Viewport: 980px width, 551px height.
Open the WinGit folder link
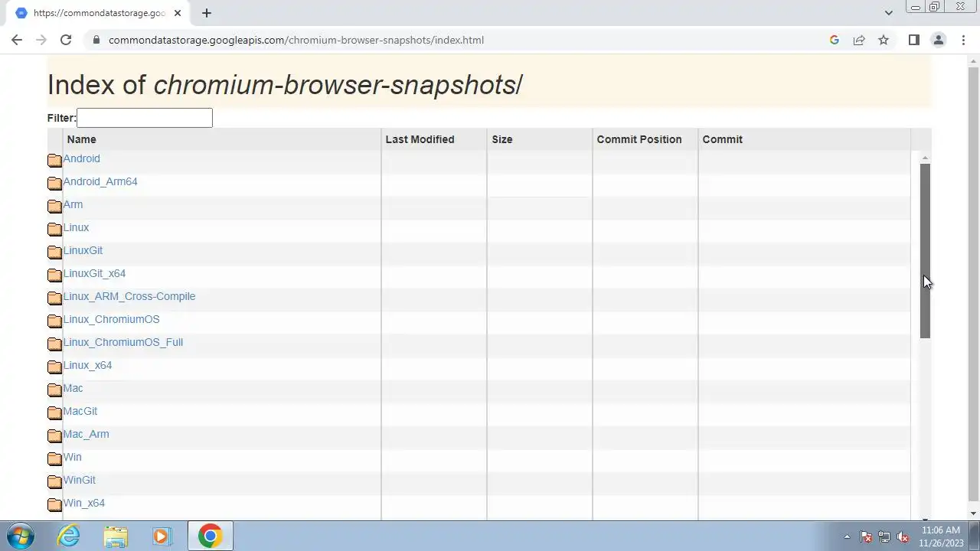(79, 480)
